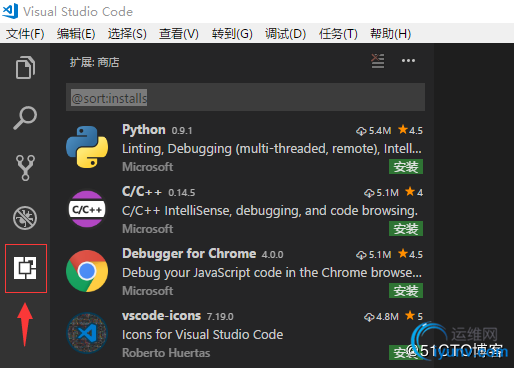Open the 文件(F) menu
This screenshot has height=368, width=514.
point(25,34)
